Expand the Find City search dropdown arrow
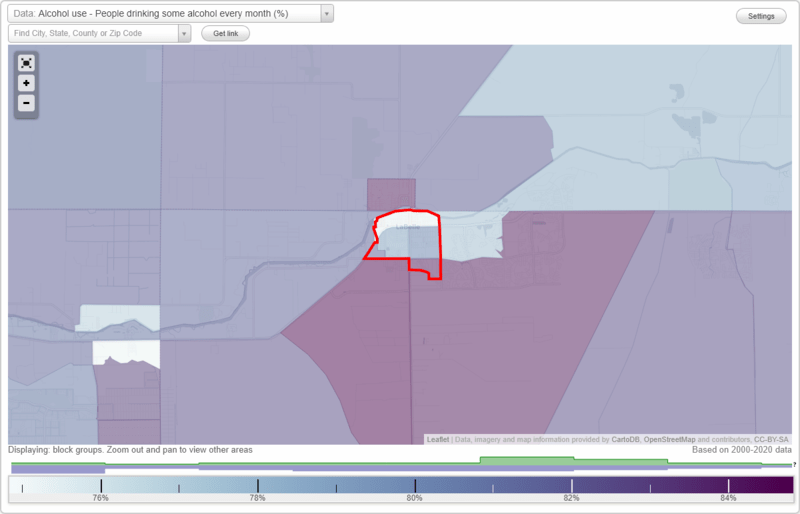This screenshot has width=800, height=514. tap(184, 34)
